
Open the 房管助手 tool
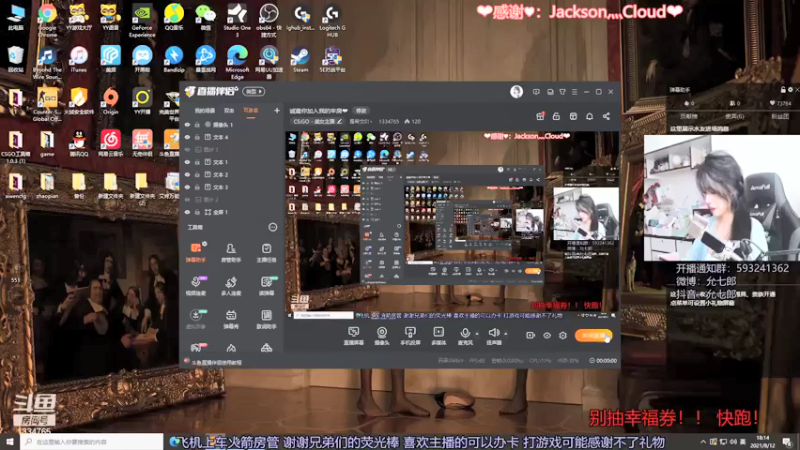[231, 252]
